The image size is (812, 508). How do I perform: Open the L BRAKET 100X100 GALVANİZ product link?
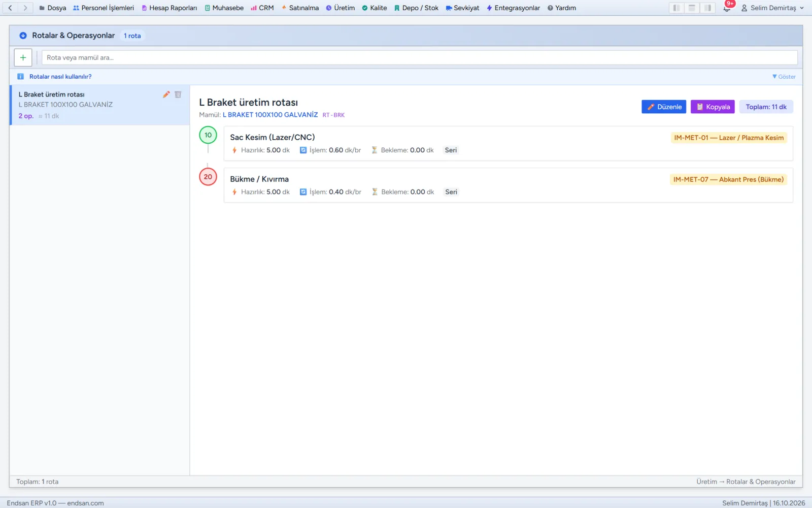pos(270,115)
